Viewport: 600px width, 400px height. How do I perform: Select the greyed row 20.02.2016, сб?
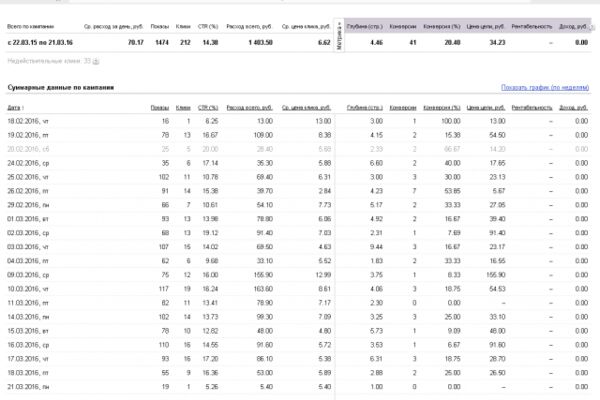point(28,149)
